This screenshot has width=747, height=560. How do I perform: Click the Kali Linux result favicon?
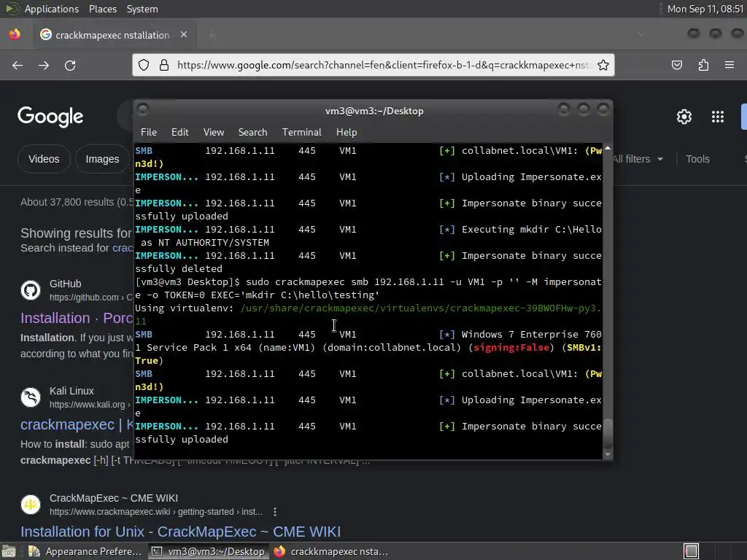pyautogui.click(x=31, y=397)
